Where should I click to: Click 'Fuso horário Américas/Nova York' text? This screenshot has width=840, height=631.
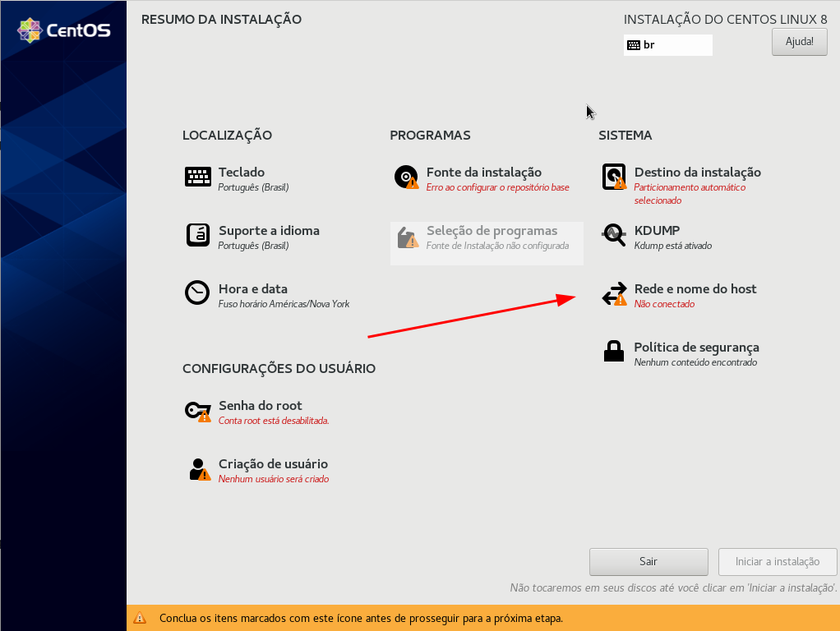(x=284, y=304)
